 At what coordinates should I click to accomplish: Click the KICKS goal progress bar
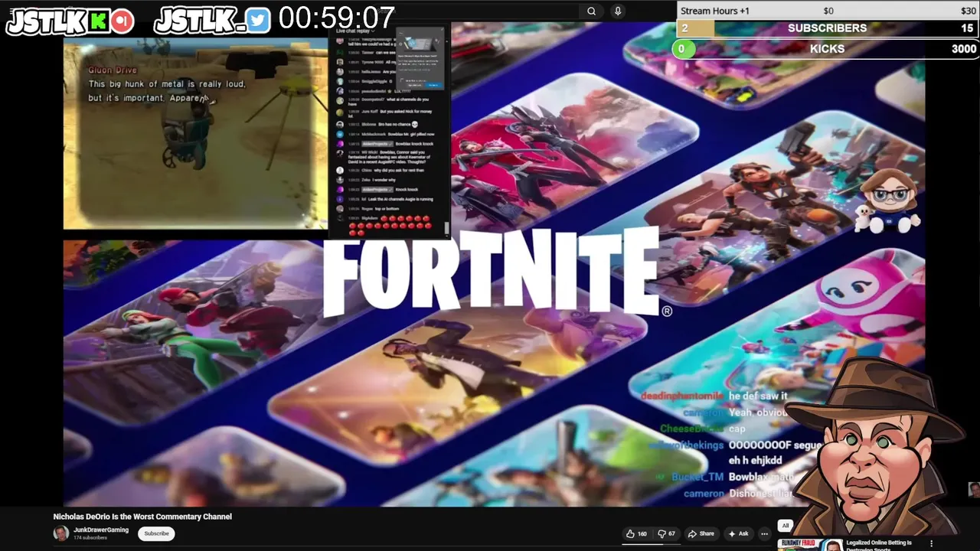click(826, 49)
